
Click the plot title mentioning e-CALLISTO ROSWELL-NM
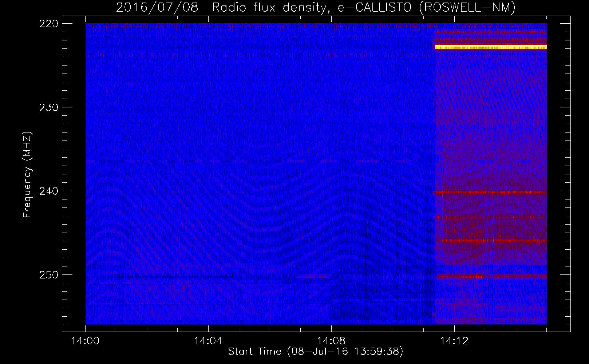pyautogui.click(x=316, y=8)
